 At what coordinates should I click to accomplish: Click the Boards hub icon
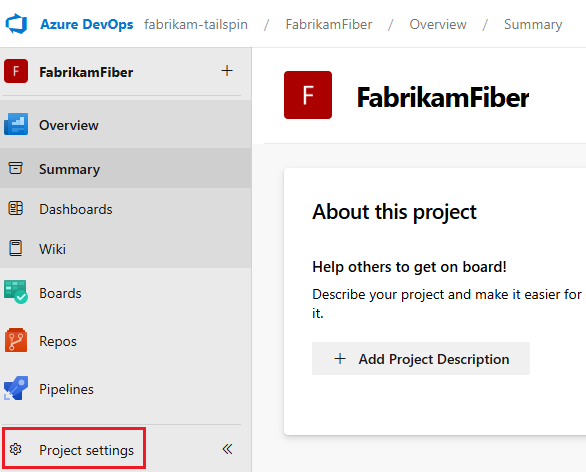(16, 292)
